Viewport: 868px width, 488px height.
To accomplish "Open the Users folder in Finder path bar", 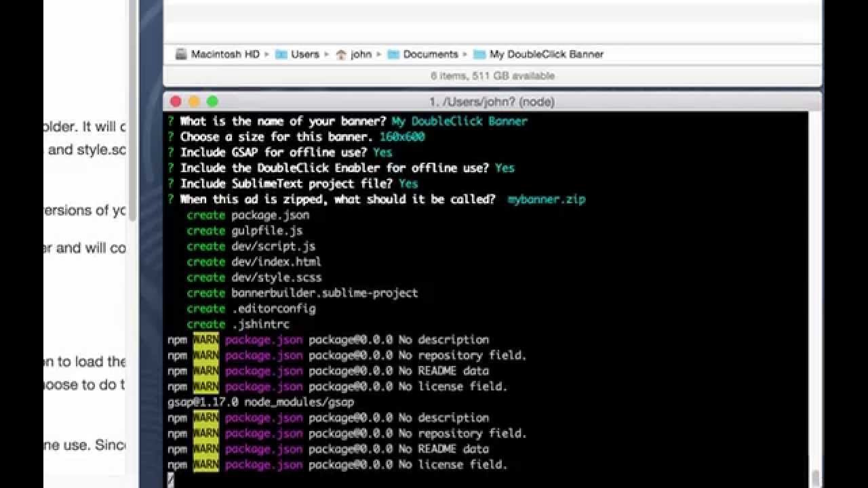I will point(297,54).
